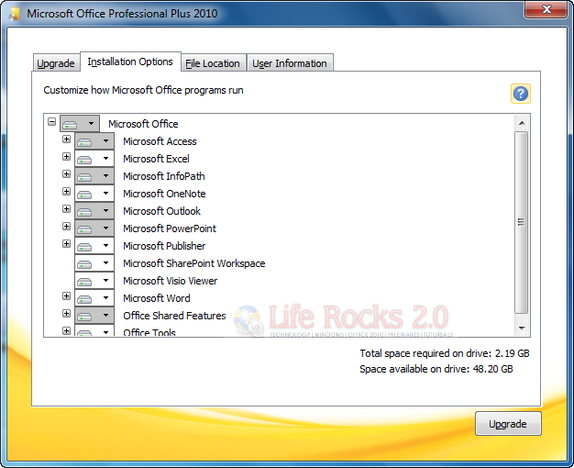
Task: Select the Microsoft Word label
Action: 157,298
